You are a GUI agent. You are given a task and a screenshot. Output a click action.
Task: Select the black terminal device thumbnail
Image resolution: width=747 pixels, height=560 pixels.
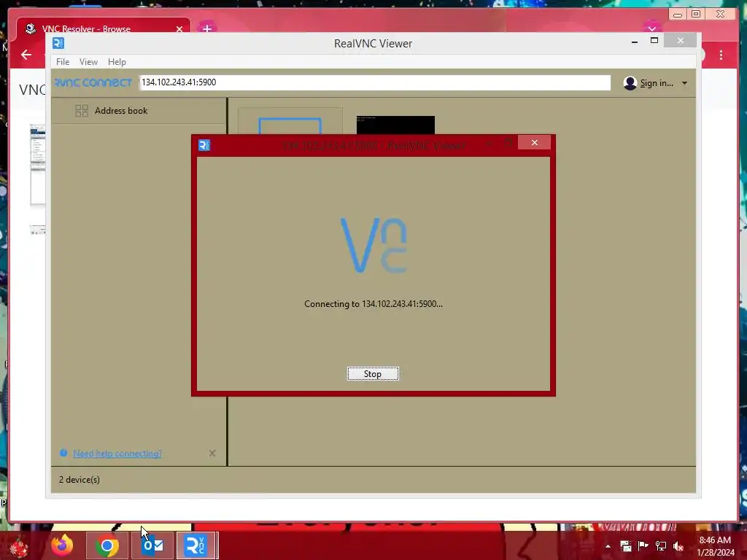[x=395, y=125]
